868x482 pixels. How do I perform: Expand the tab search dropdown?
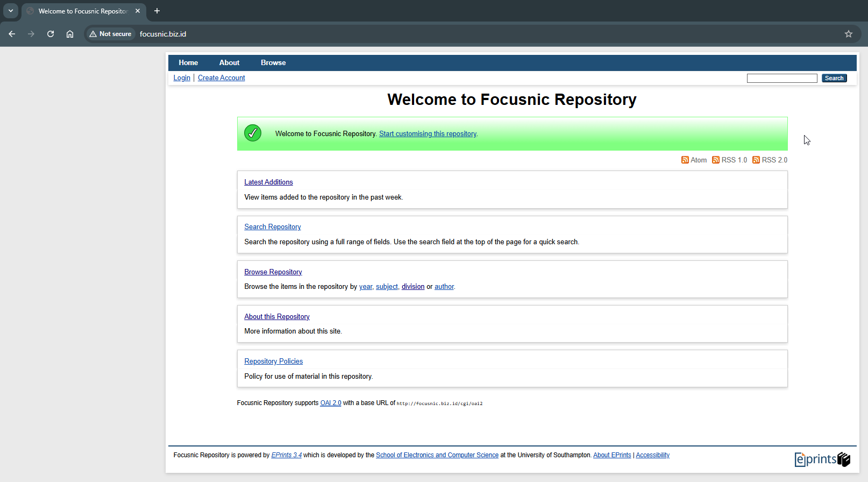pyautogui.click(x=10, y=11)
